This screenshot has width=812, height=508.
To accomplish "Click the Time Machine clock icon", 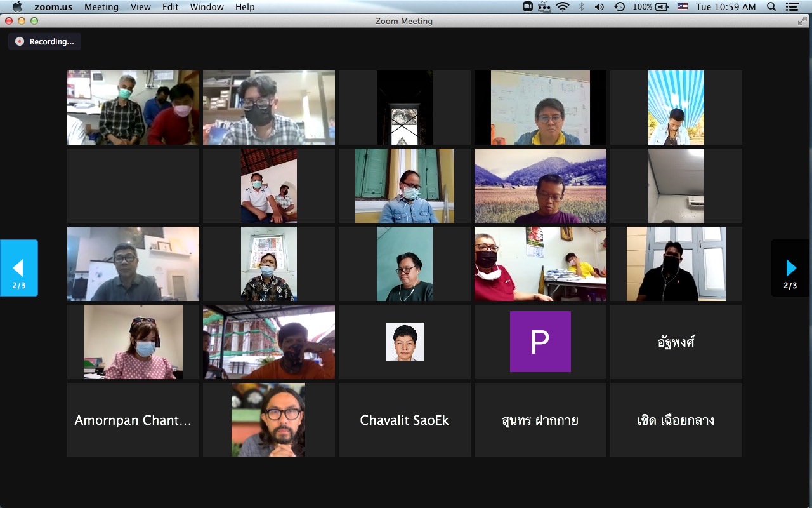I will point(619,7).
